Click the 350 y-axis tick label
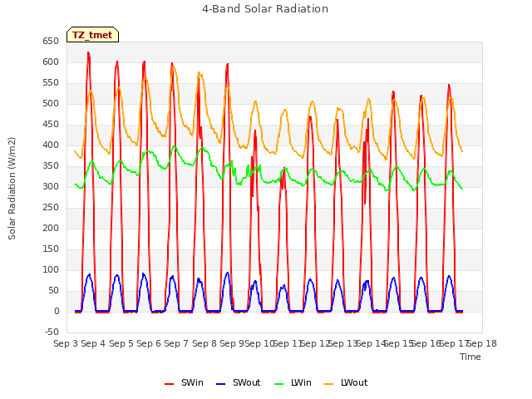The width and height of the screenshot is (532, 399). (x=51, y=166)
